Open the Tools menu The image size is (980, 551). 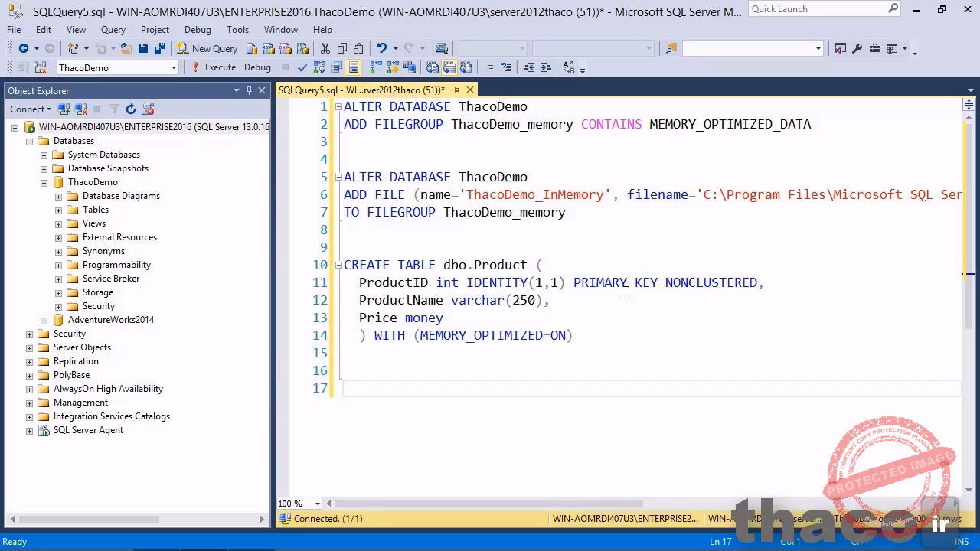tap(237, 30)
